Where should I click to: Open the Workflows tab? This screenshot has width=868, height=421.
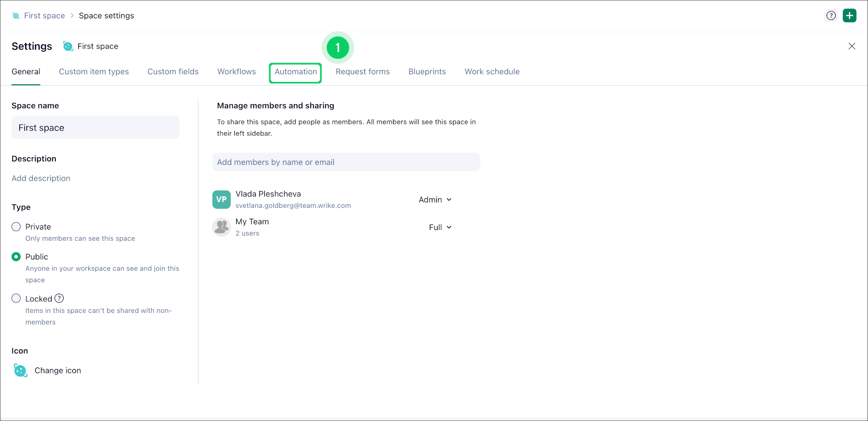(x=236, y=72)
